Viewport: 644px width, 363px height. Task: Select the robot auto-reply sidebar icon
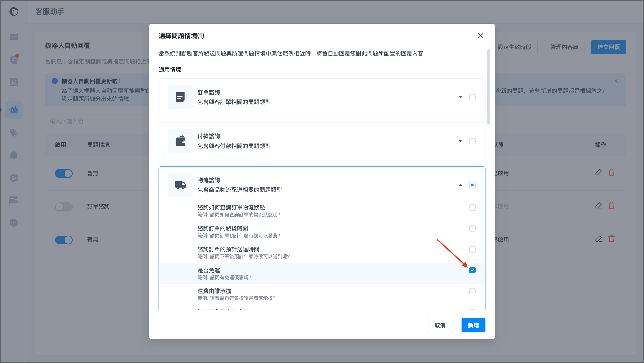coord(14,110)
